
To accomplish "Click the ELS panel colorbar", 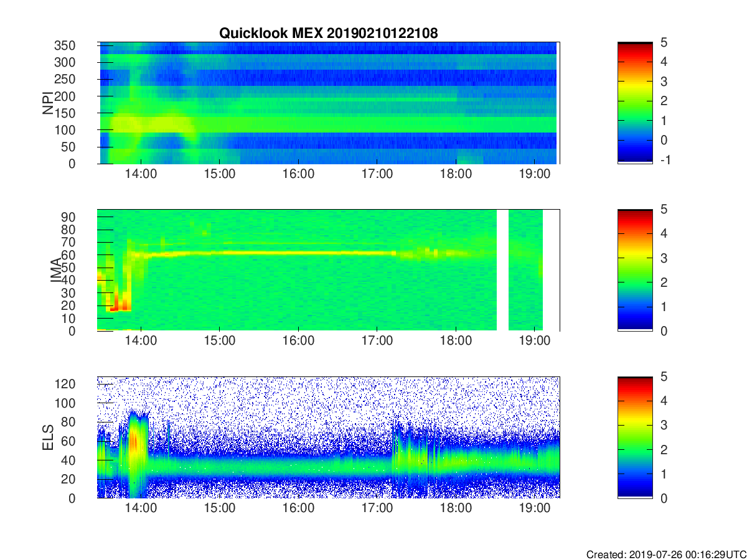I will (635, 437).
